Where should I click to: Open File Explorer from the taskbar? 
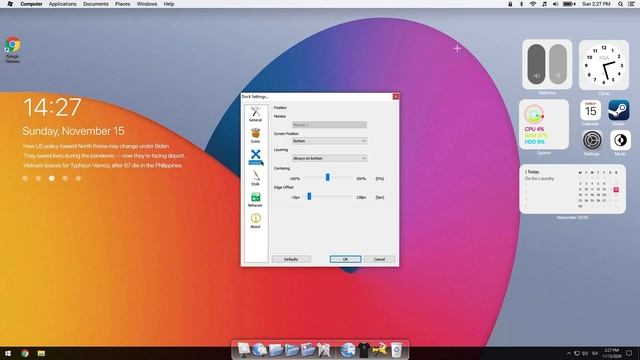coord(41,353)
